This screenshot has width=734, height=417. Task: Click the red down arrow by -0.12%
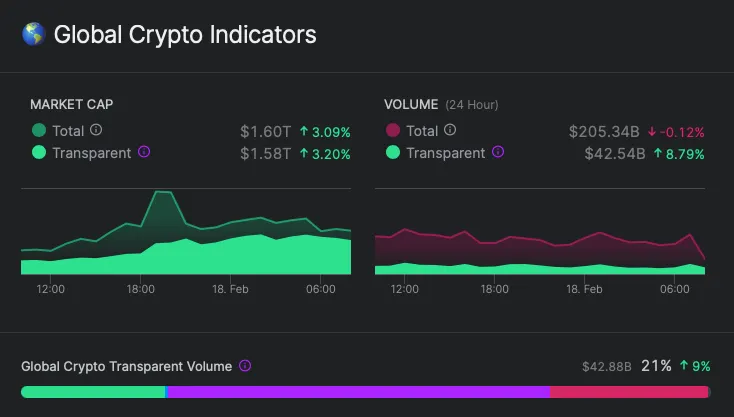coord(651,132)
